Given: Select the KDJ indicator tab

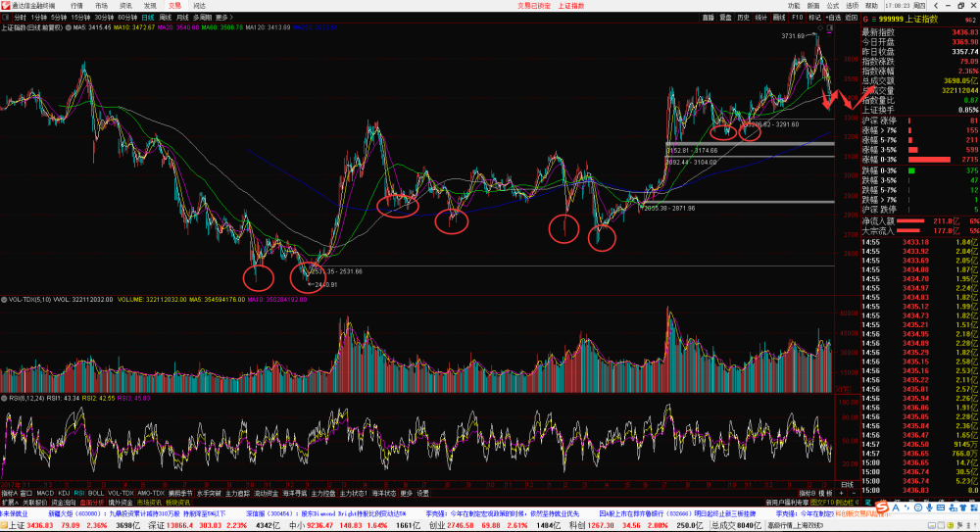Looking at the screenshot, I should coord(64,493).
